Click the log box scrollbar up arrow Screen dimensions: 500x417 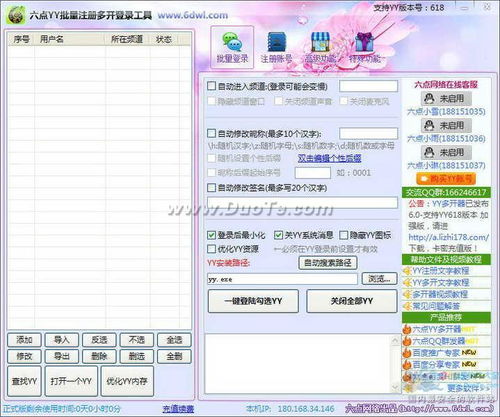point(395,340)
